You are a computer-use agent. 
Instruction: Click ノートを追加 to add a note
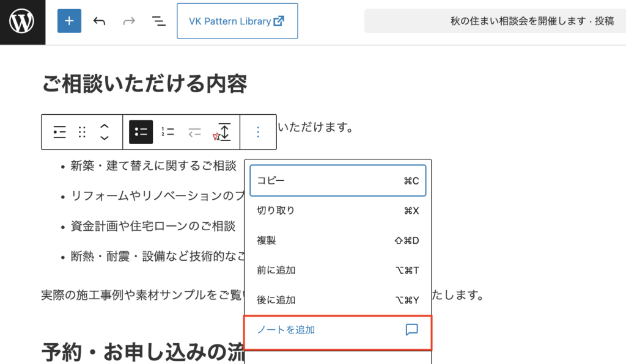point(337,330)
